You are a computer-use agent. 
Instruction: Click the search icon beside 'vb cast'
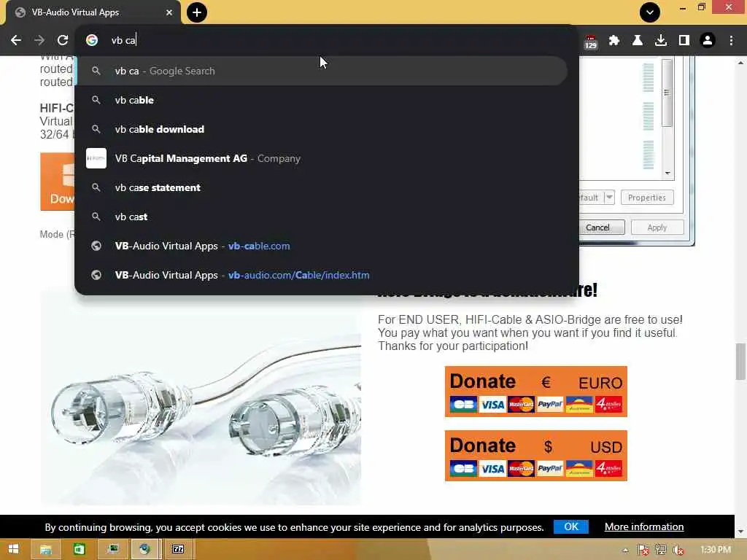[96, 217]
